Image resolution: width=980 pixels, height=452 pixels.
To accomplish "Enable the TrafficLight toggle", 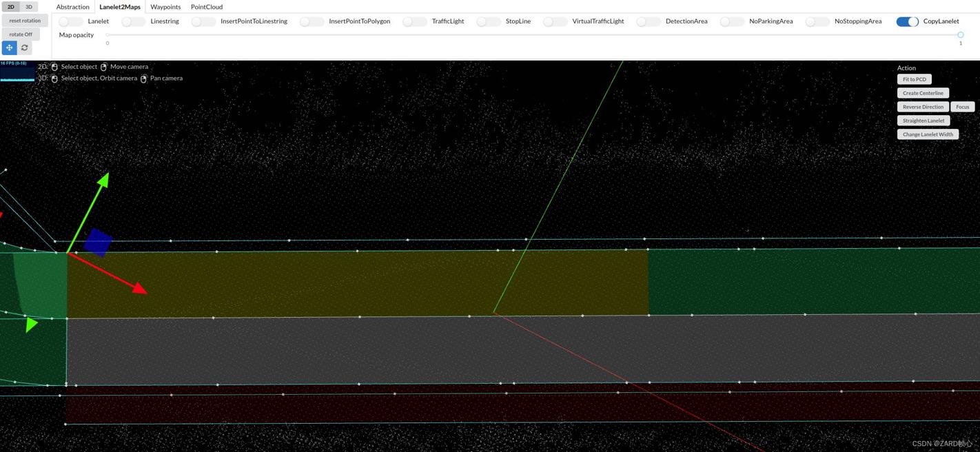I will coord(414,21).
